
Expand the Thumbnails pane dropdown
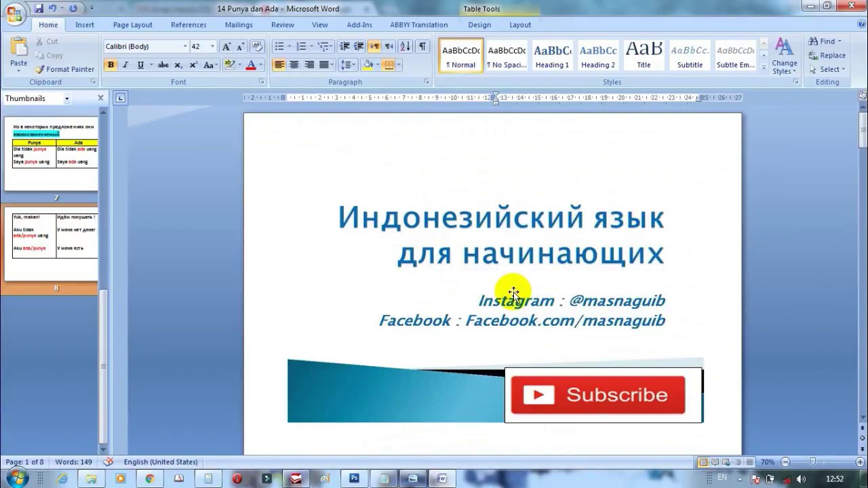66,99
